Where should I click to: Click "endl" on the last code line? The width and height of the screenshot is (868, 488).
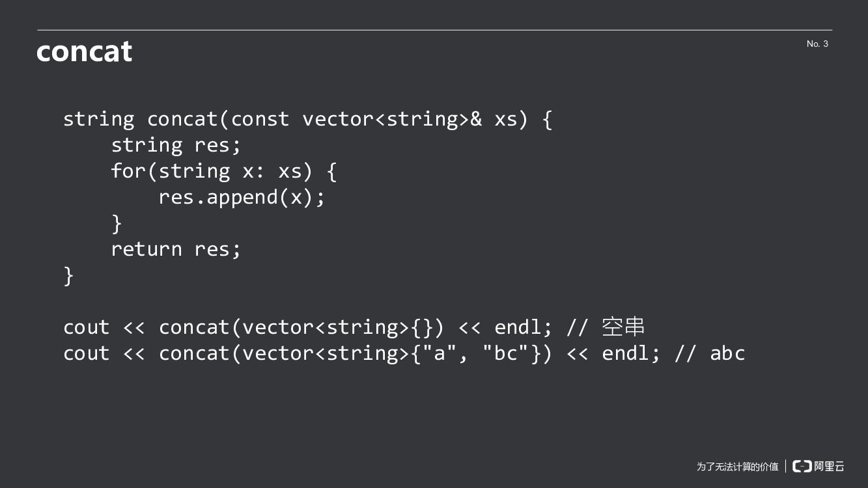(x=626, y=353)
